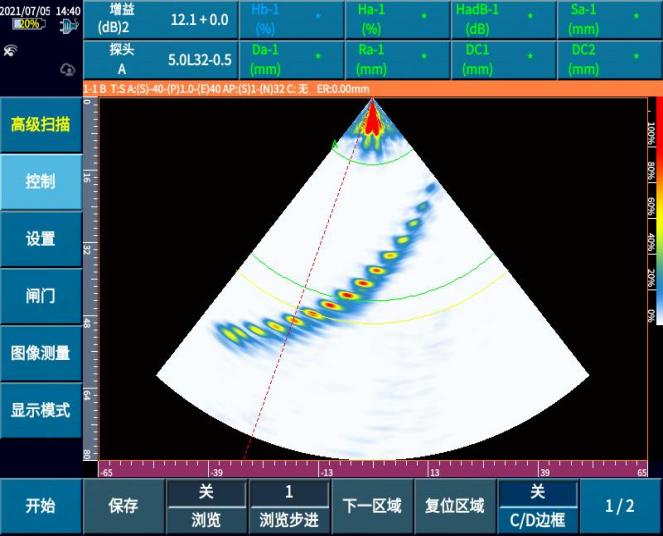The height and width of the screenshot is (536, 663).
Task: Open the 高级扫描 (advanced scan) menu
Action: (40, 125)
